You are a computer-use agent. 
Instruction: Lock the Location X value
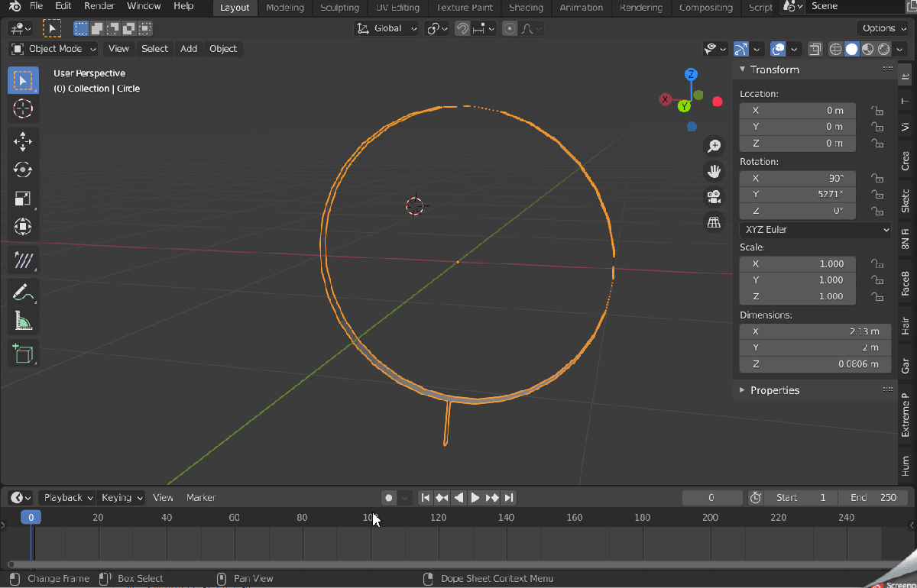pos(877,111)
